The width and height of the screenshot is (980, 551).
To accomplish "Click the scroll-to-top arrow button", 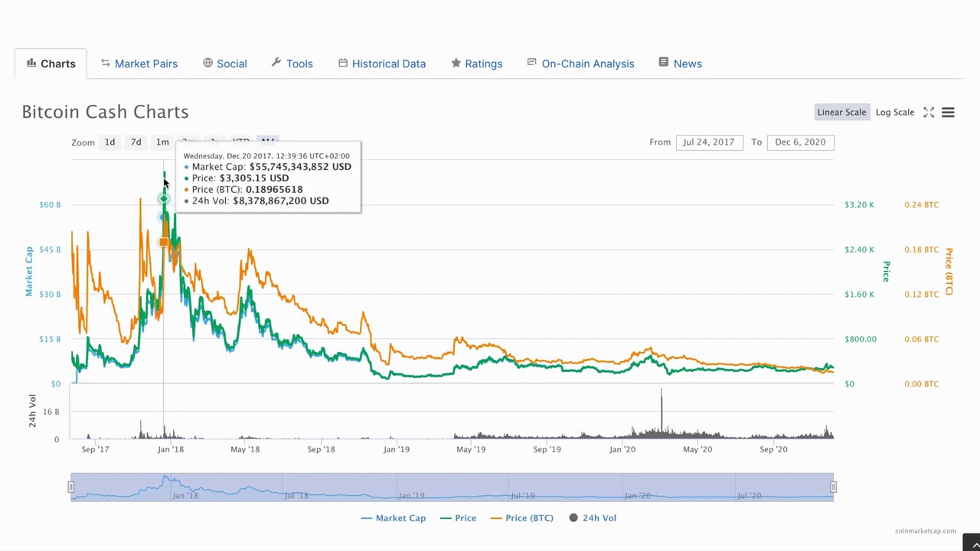I will point(972,543).
